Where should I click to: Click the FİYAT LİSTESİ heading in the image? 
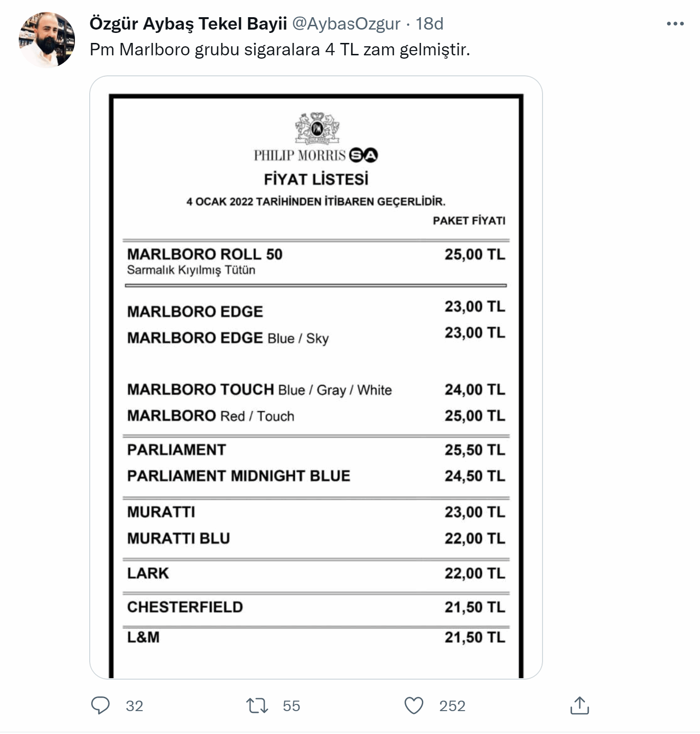coord(316,180)
